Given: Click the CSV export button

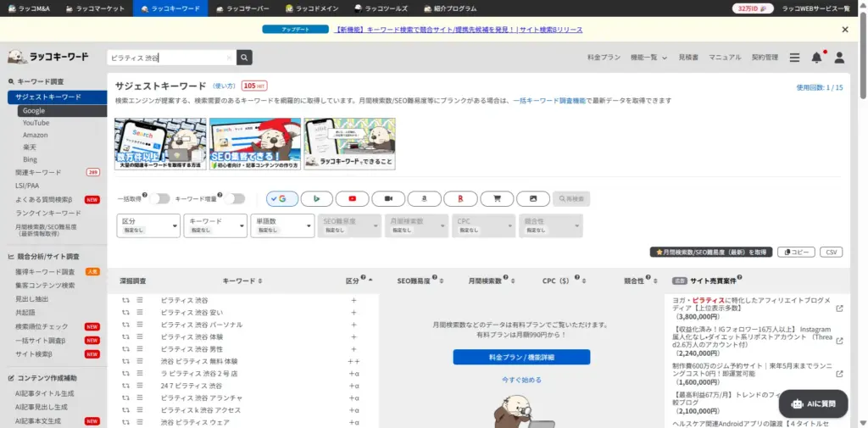Looking at the screenshot, I should tap(831, 252).
